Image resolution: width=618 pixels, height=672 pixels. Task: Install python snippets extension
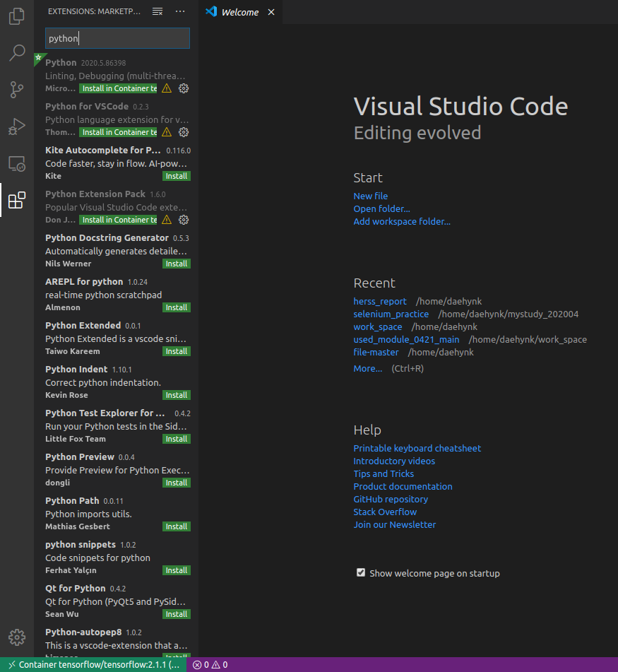click(x=177, y=570)
